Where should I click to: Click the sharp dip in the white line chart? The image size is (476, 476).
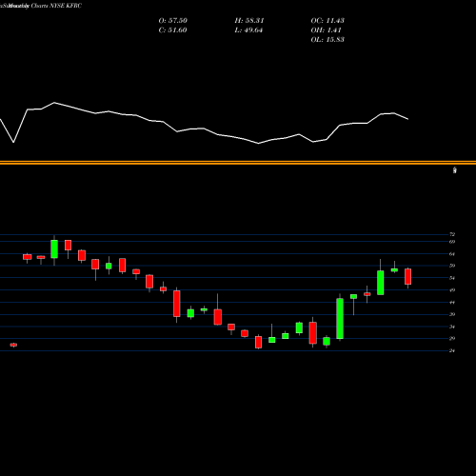click(x=13, y=142)
